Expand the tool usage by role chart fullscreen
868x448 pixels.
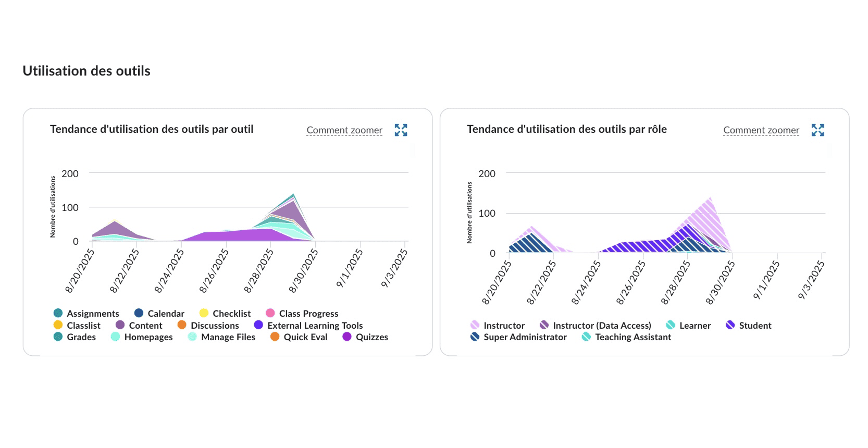[817, 130]
